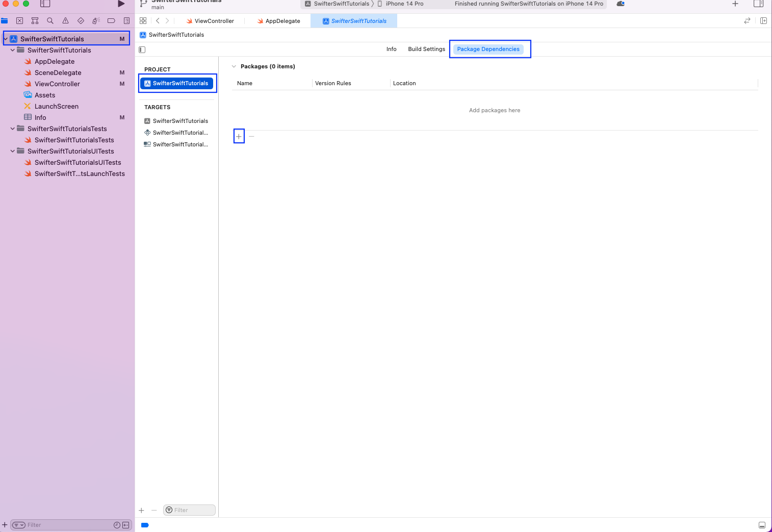The height and width of the screenshot is (532, 772).
Task: Switch to the ViewController tab
Action: 210,21
